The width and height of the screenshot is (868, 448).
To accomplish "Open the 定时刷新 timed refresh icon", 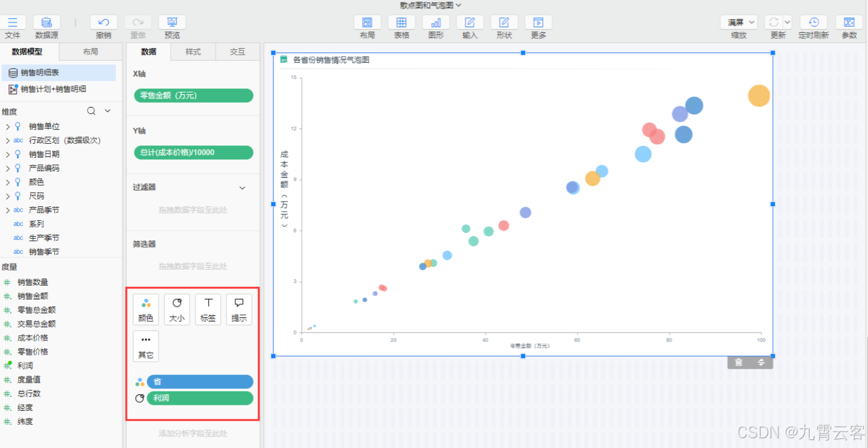I will click(x=813, y=23).
